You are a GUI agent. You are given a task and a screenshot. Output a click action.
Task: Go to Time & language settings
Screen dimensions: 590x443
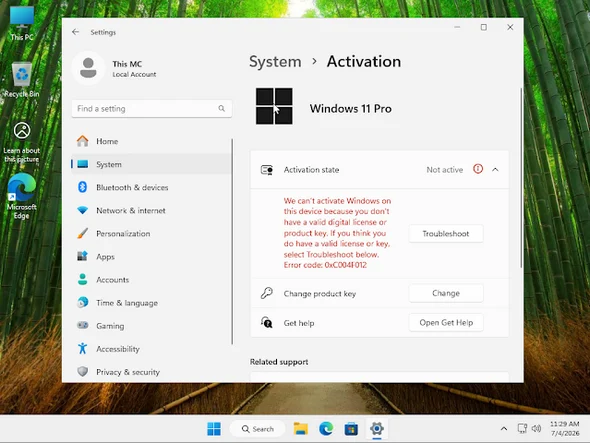pos(151,302)
